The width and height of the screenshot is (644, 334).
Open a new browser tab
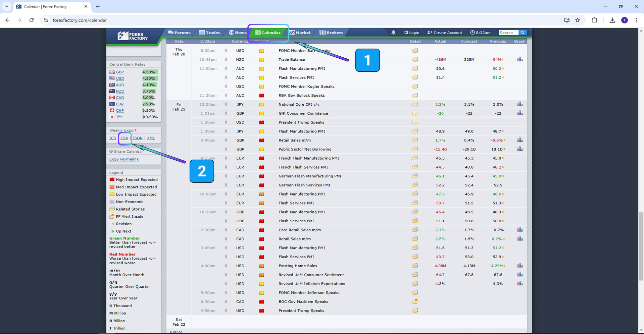(x=98, y=6)
